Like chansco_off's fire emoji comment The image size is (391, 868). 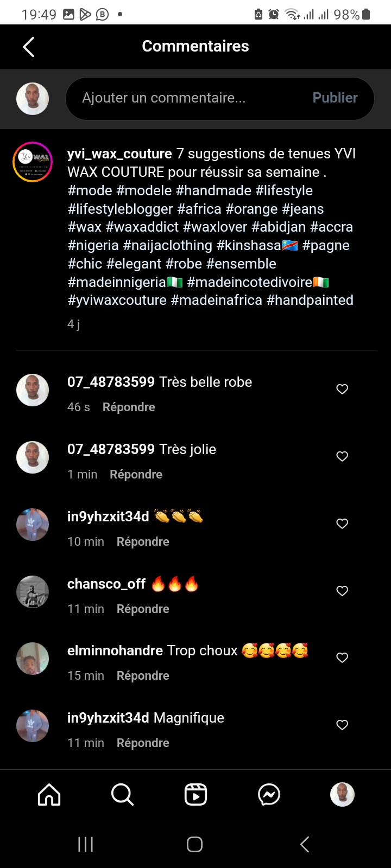pyautogui.click(x=342, y=591)
